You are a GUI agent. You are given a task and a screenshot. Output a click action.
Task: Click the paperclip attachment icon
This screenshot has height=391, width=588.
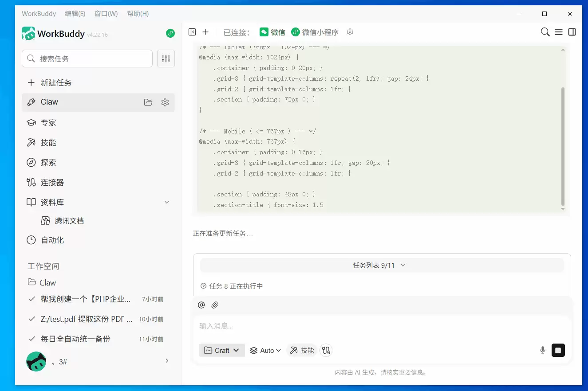215,305
